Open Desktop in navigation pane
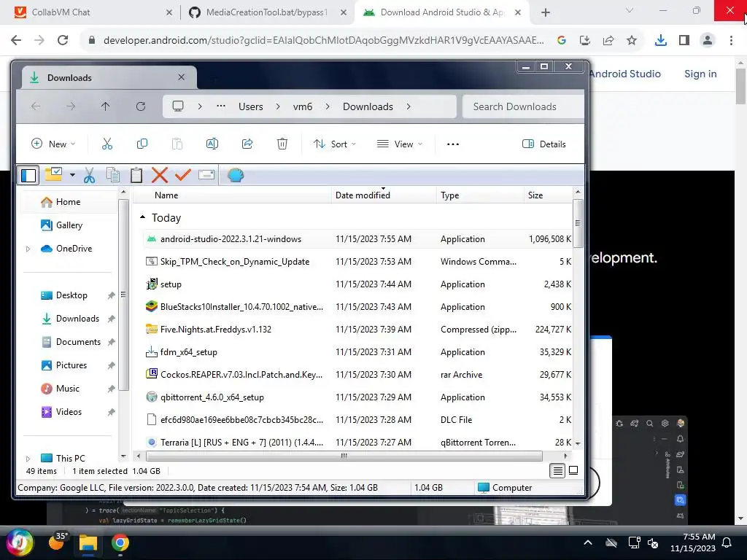 coord(71,295)
